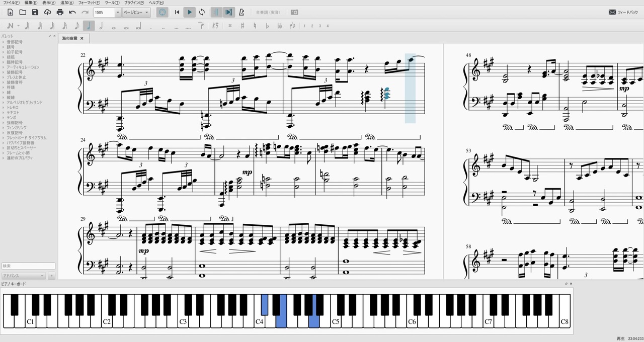Apply a natural accidental
This screenshot has height=342, width=644.
click(255, 26)
